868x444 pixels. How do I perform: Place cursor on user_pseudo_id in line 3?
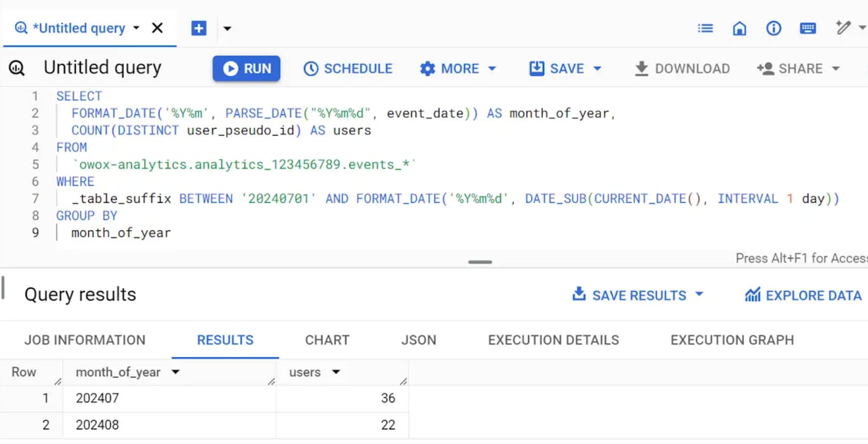pos(240,130)
